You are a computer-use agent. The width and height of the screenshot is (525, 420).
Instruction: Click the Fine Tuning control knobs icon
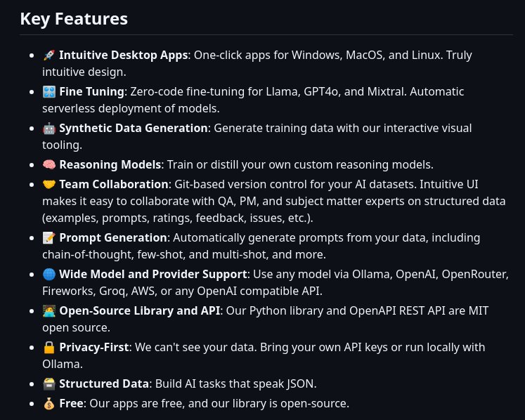tap(49, 92)
